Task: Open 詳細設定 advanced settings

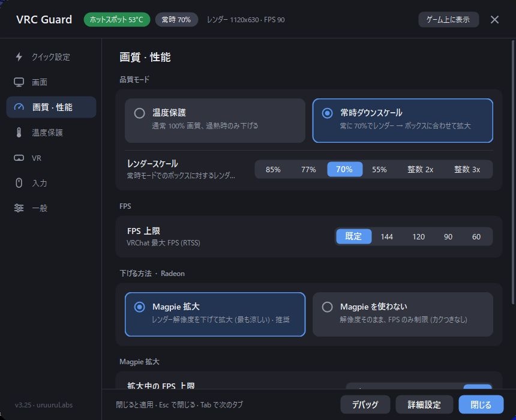Action: [424, 404]
